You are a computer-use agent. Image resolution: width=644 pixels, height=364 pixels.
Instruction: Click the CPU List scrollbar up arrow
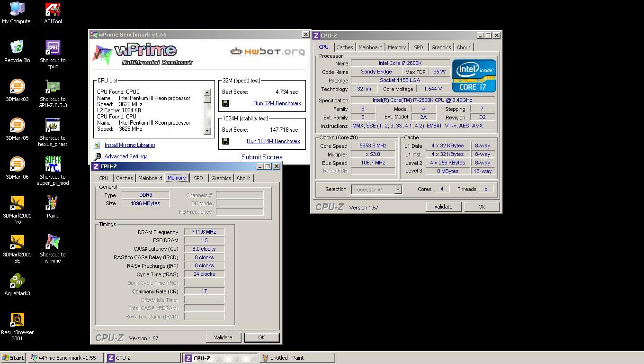(x=207, y=92)
